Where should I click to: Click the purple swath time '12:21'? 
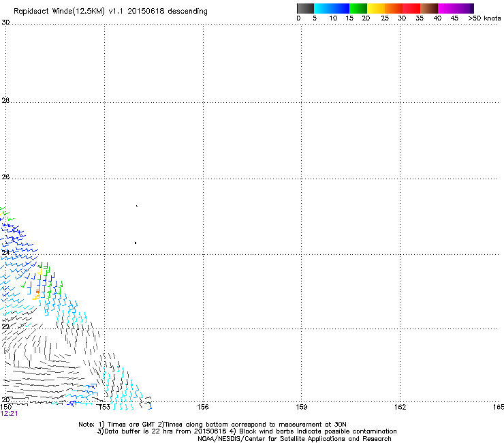tap(9, 414)
